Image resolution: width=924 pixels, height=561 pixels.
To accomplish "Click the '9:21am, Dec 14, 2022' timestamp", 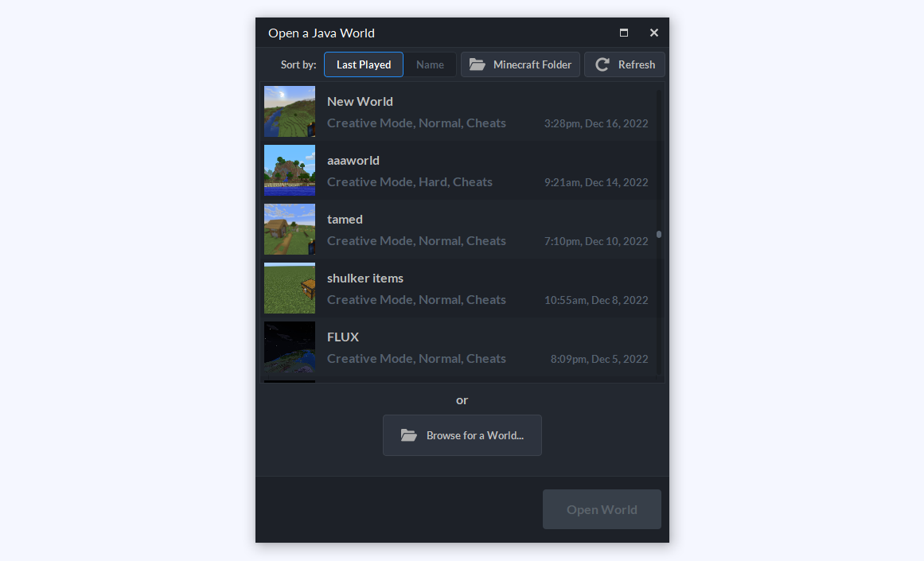I will pyautogui.click(x=596, y=183).
